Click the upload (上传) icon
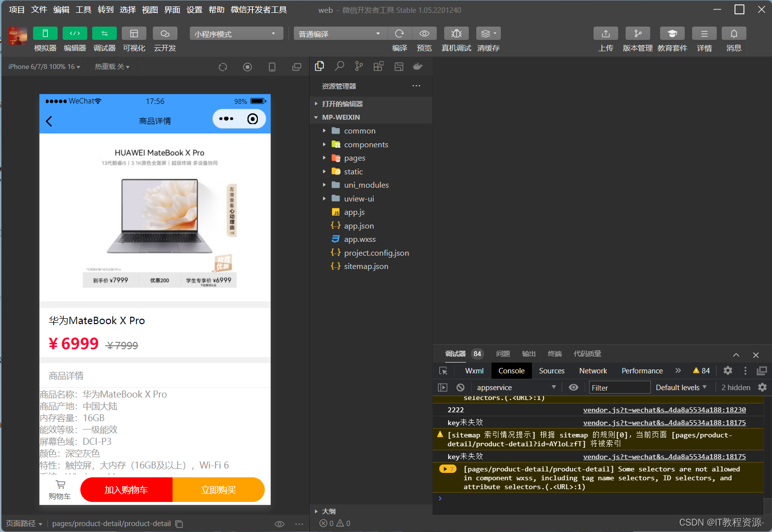The image size is (772, 532). coord(606,33)
